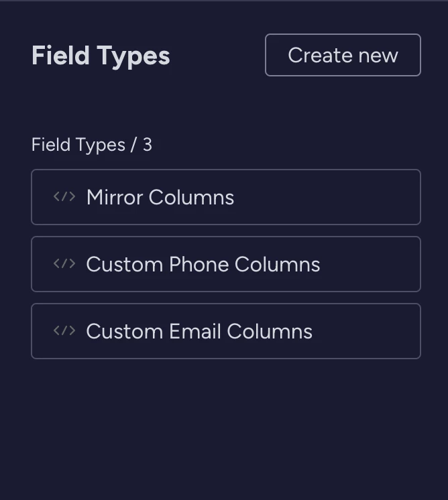Click the Field Types page heading
This screenshot has height=500, width=448.
tap(101, 56)
